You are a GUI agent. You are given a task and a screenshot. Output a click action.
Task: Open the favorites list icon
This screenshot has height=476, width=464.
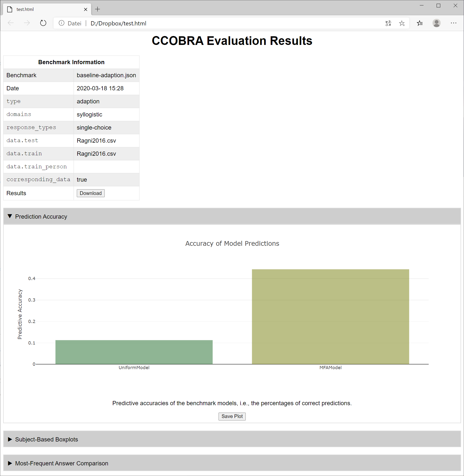click(420, 23)
